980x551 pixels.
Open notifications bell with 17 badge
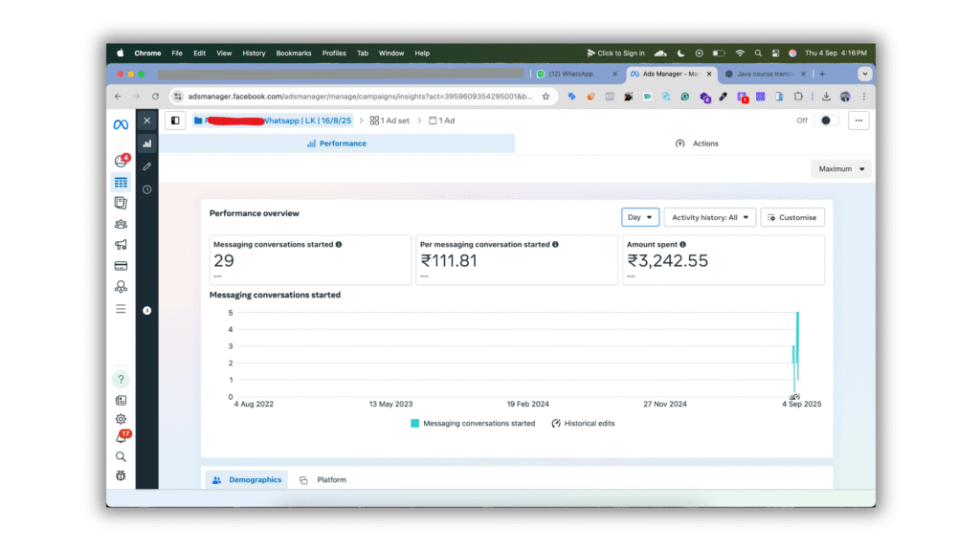(121, 438)
